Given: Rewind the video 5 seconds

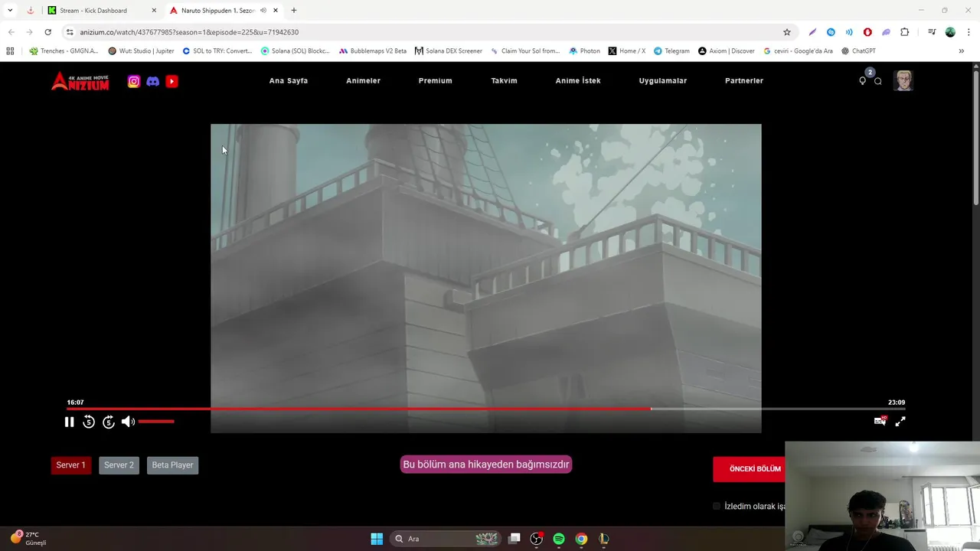Looking at the screenshot, I should pyautogui.click(x=89, y=422).
